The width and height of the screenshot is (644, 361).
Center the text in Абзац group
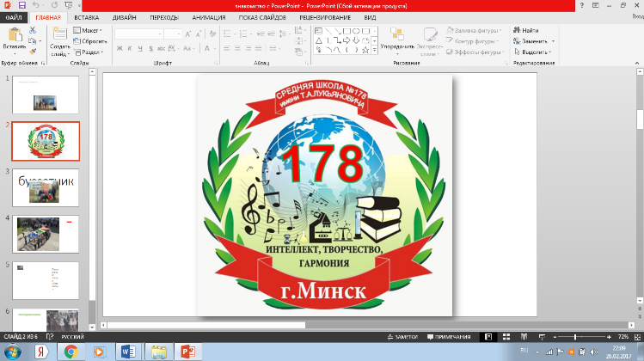[x=237, y=48]
